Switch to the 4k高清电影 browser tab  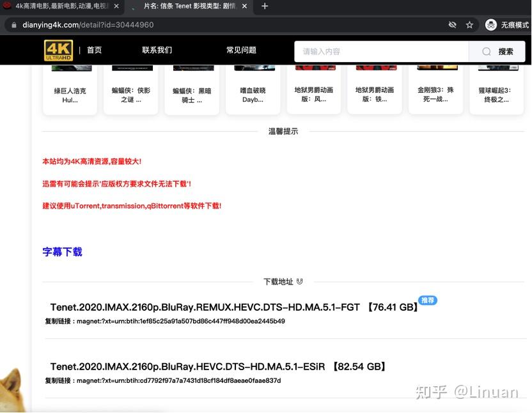point(61,6)
